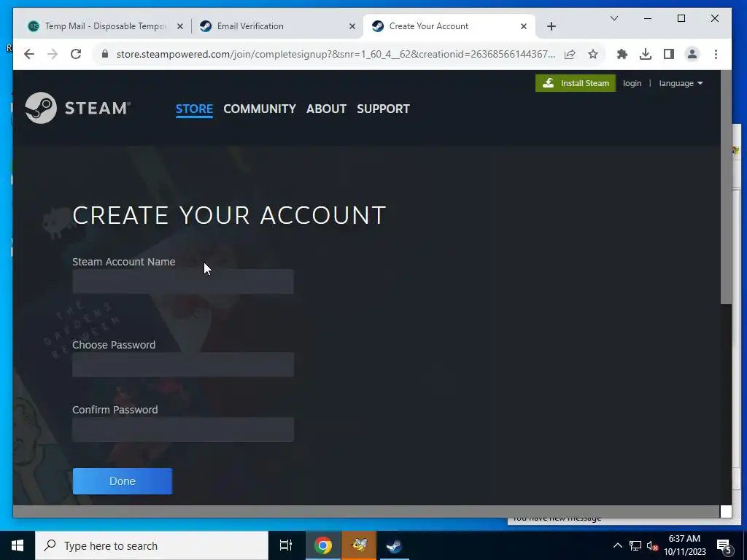Close the Temp Mail tab
Viewport: 747px width, 560px height.
[x=179, y=27]
